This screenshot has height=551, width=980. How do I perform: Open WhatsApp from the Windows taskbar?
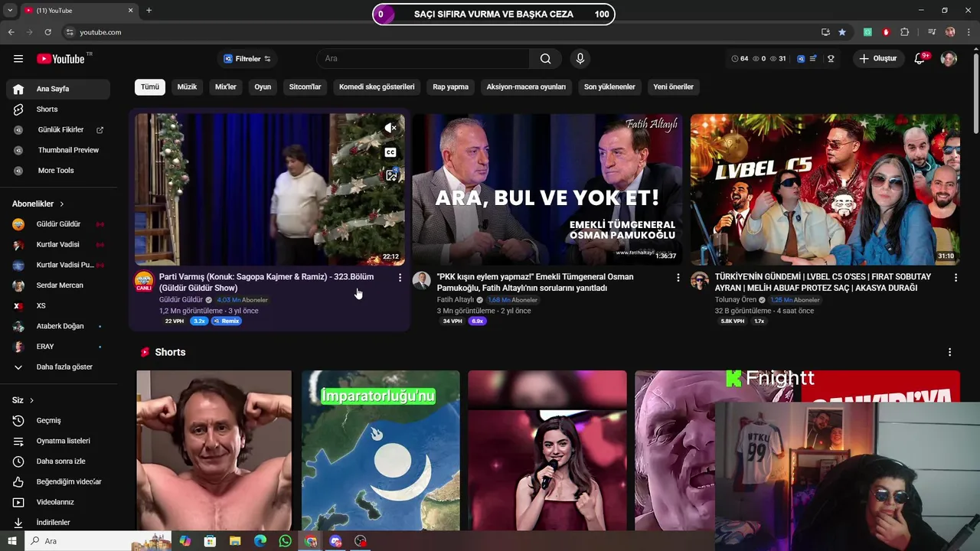coord(286,541)
